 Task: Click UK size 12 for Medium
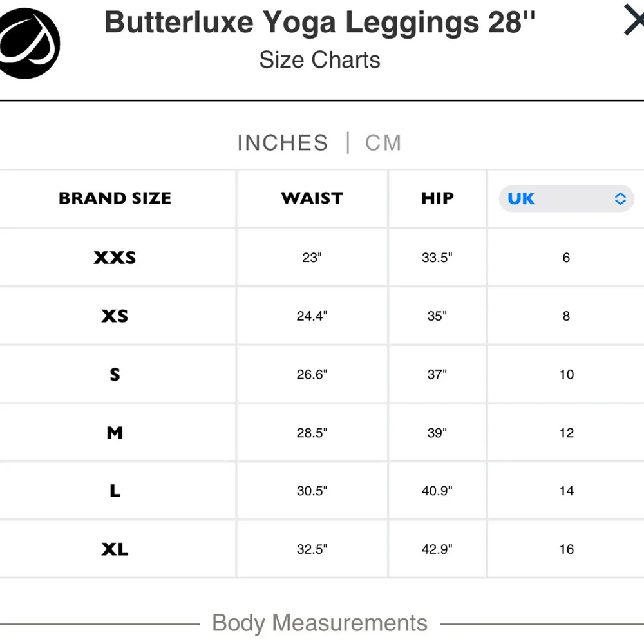click(x=565, y=433)
